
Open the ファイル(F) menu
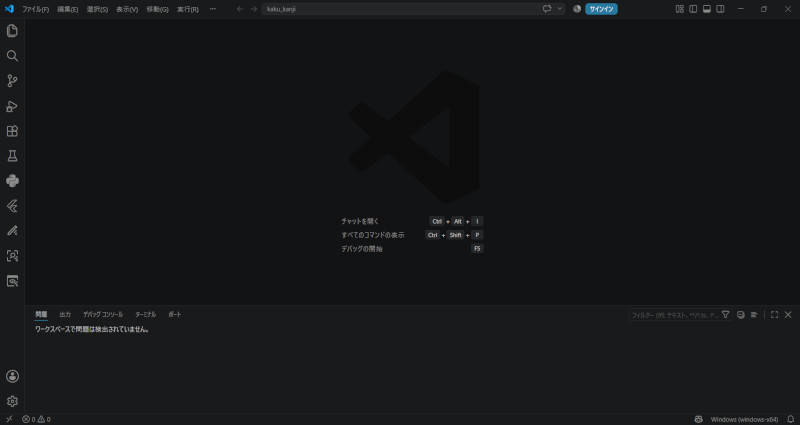[35, 9]
